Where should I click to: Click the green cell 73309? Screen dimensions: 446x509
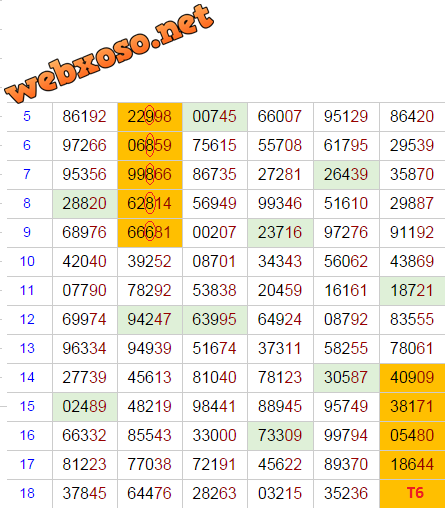280,435
